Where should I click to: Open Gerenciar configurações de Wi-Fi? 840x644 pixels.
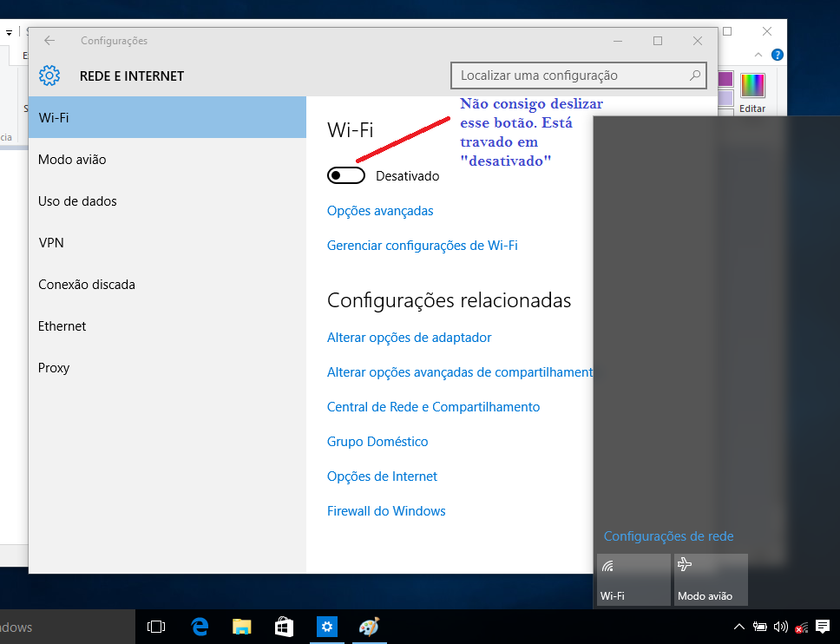click(422, 246)
